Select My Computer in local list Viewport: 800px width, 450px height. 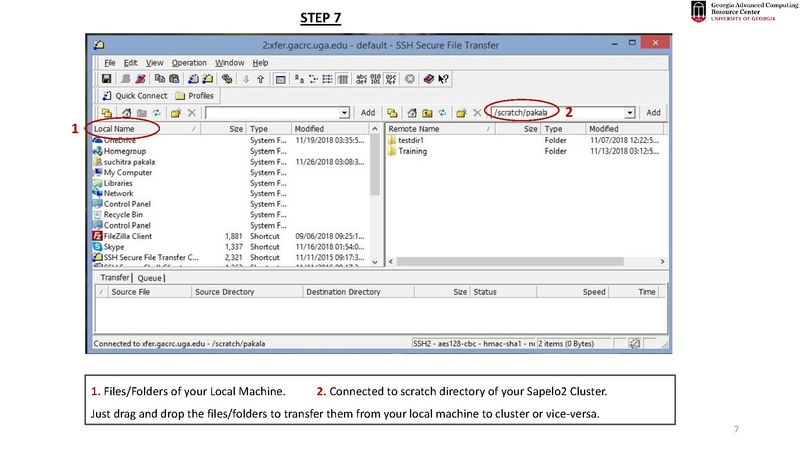tap(128, 172)
